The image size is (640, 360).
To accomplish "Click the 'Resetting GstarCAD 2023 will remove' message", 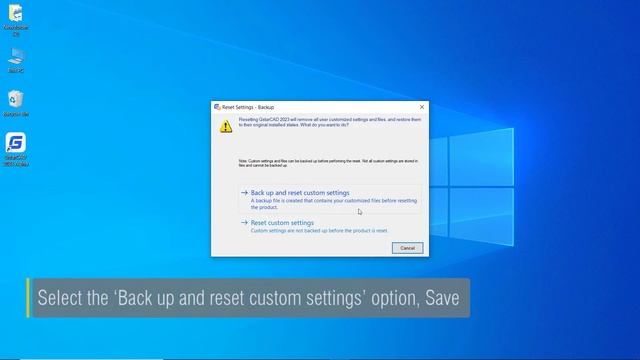I will pos(330,122).
